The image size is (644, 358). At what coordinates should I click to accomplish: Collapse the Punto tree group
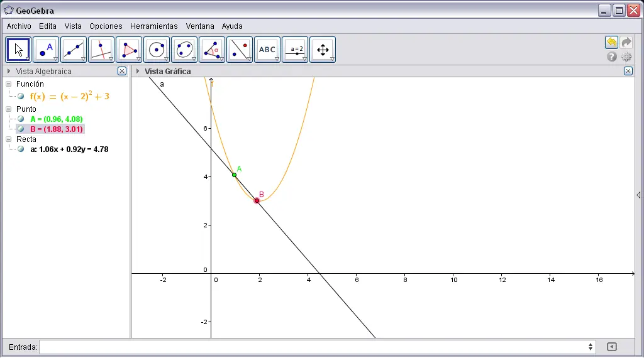click(x=9, y=109)
